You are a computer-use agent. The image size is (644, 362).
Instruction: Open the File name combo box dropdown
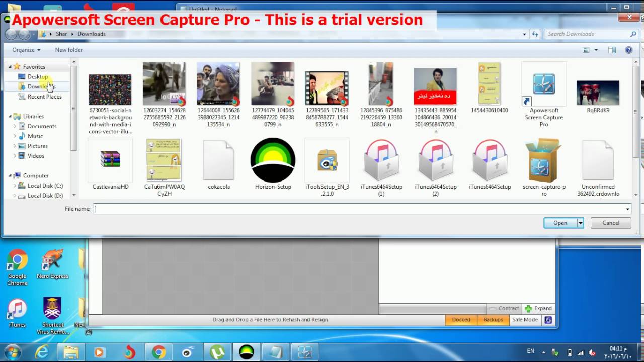coord(627,209)
